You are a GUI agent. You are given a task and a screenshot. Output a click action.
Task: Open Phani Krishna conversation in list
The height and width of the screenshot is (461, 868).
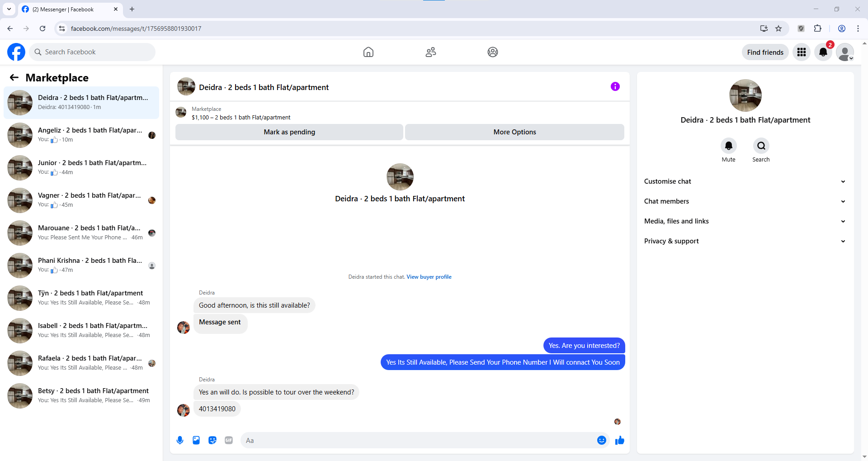click(x=81, y=266)
